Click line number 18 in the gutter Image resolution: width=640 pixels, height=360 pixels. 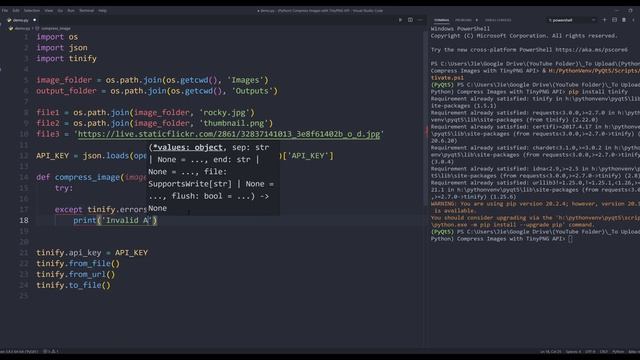(x=24, y=220)
